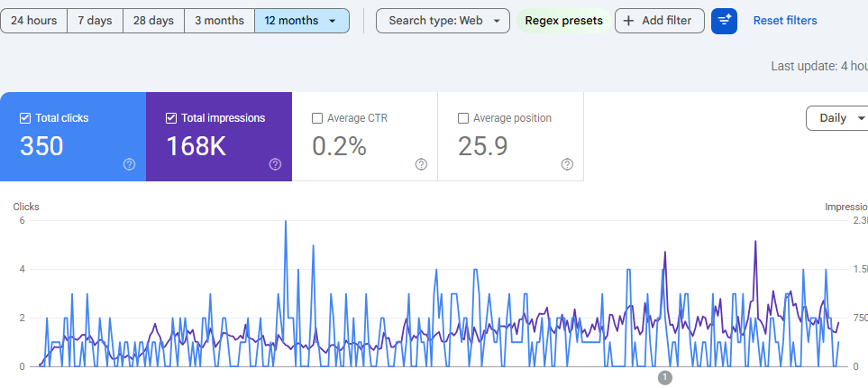Click the 25.9 average position value
The image size is (868, 388).
[483, 146]
